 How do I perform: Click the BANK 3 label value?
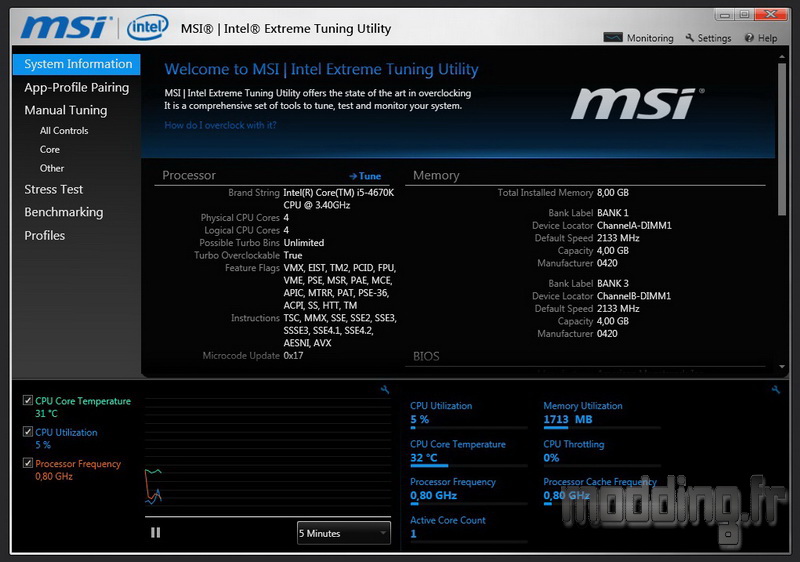click(613, 283)
